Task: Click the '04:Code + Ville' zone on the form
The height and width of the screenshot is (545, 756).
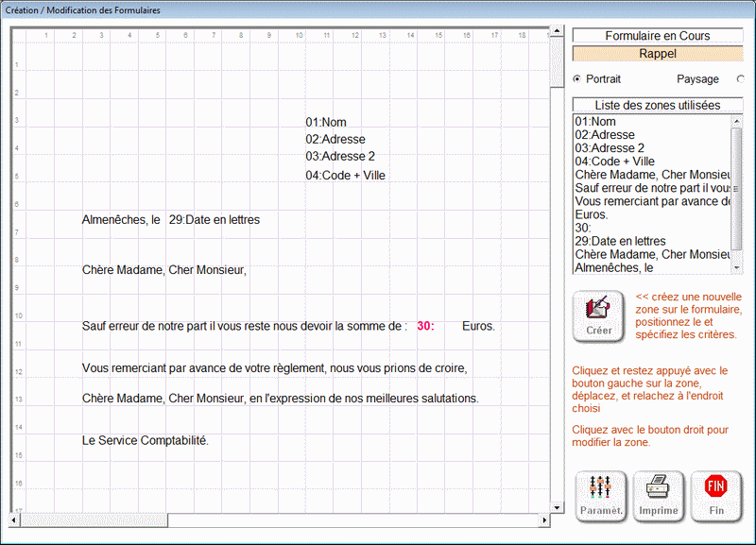Action: click(345, 176)
